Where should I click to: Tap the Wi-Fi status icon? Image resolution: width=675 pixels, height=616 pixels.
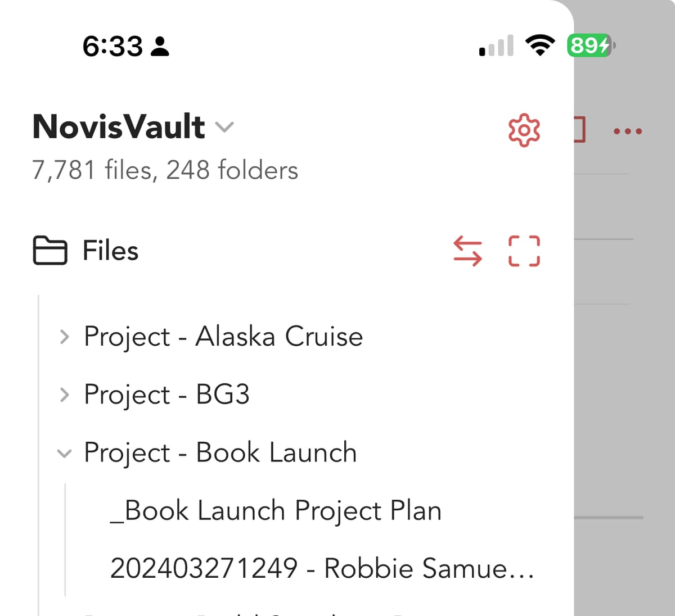[x=539, y=46]
